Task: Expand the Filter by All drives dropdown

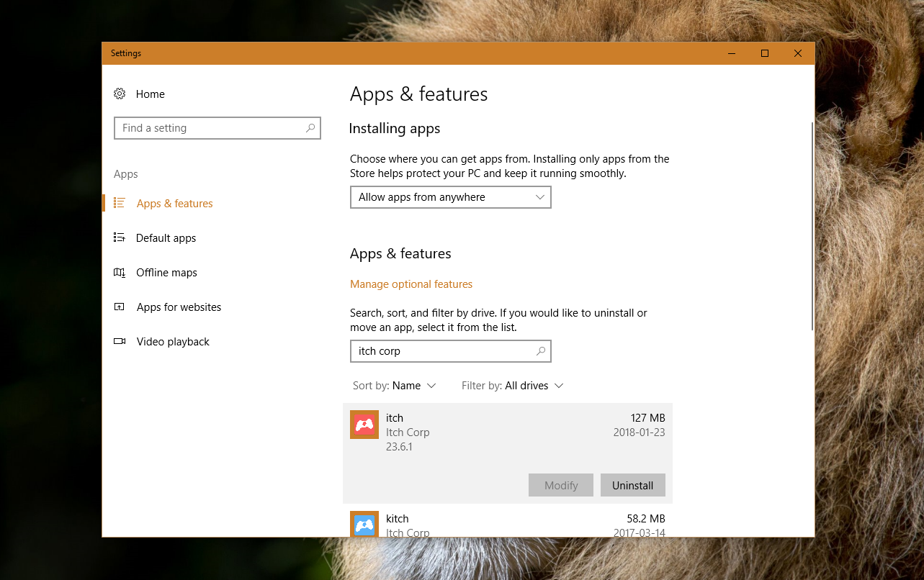Action: 512,386
